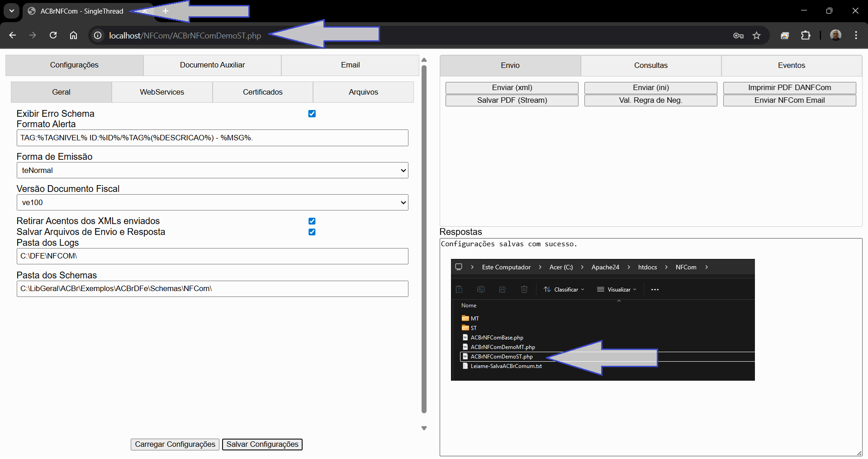Switch to Envio tab

pyautogui.click(x=510, y=66)
